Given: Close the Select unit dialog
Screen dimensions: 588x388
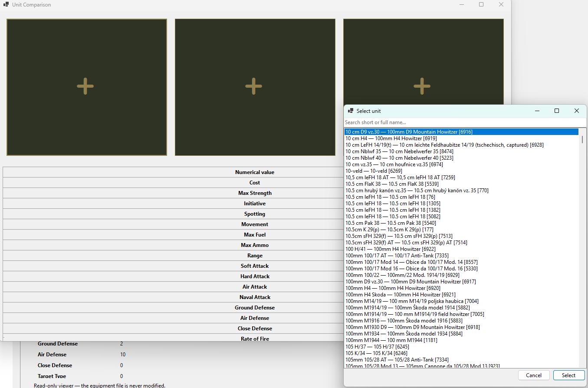Looking at the screenshot, I should [x=577, y=111].
